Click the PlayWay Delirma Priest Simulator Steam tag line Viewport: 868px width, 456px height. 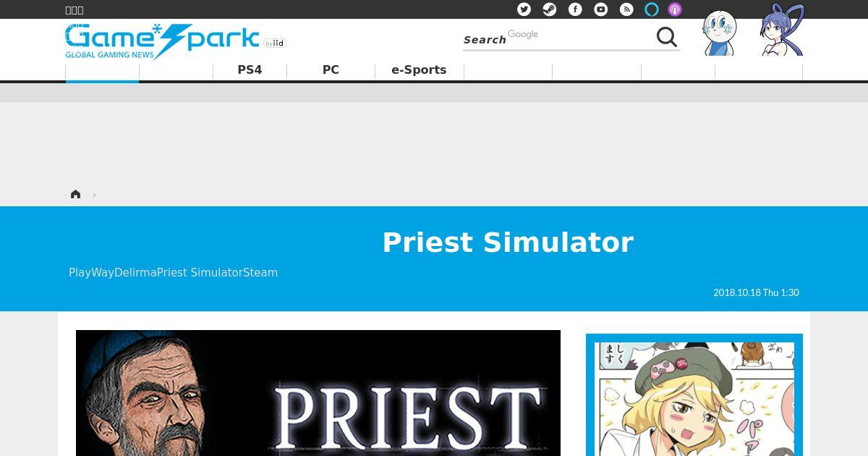click(173, 273)
